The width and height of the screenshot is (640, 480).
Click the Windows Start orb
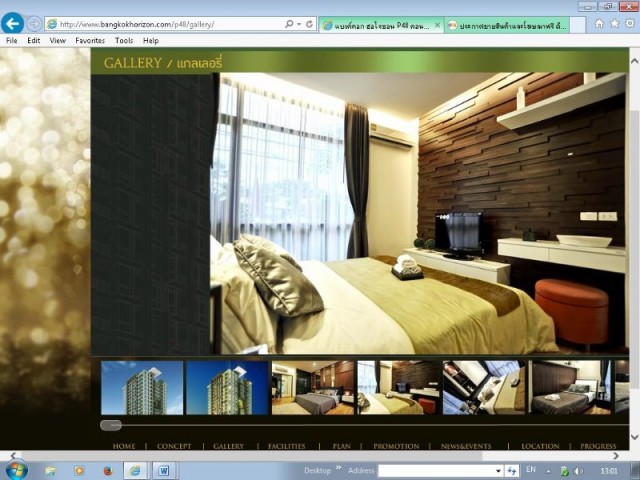click(x=17, y=469)
